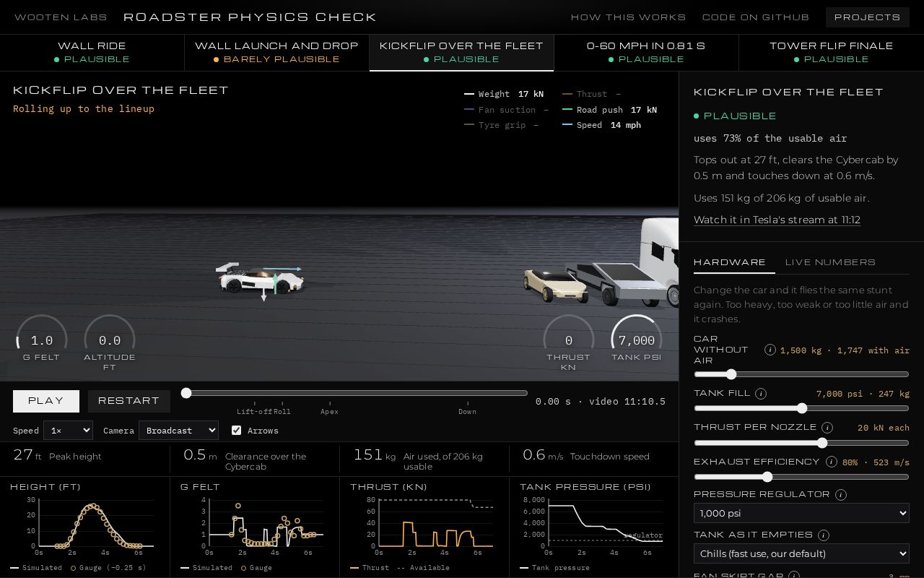Viewport: 924px width, 578px height.
Task: Click the Altitude FT gauge
Action: click(x=110, y=343)
